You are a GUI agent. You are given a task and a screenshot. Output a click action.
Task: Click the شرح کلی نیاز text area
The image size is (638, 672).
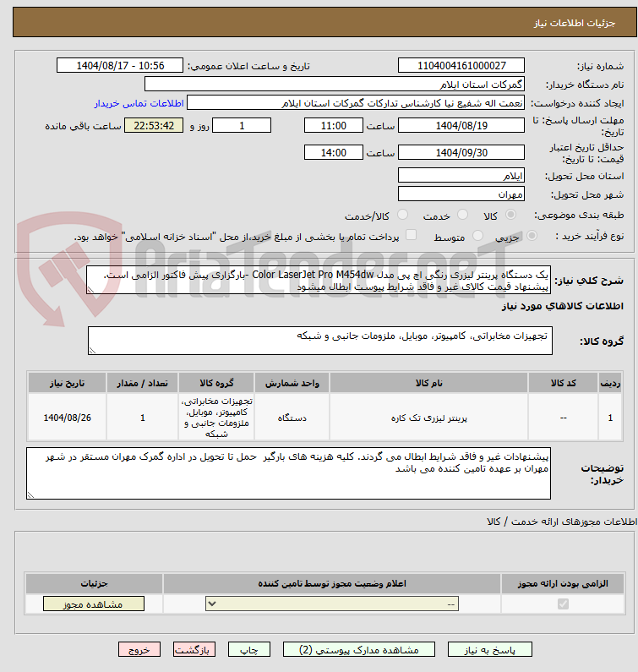[319, 280]
